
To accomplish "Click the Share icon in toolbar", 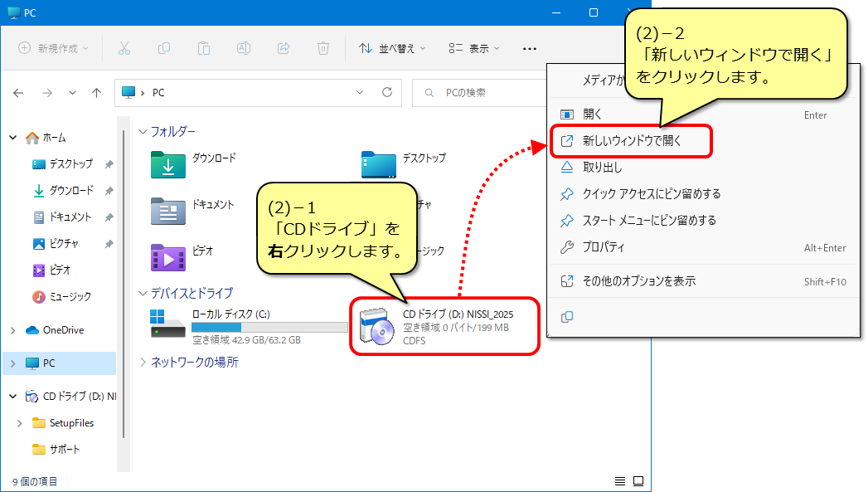I will click(284, 48).
